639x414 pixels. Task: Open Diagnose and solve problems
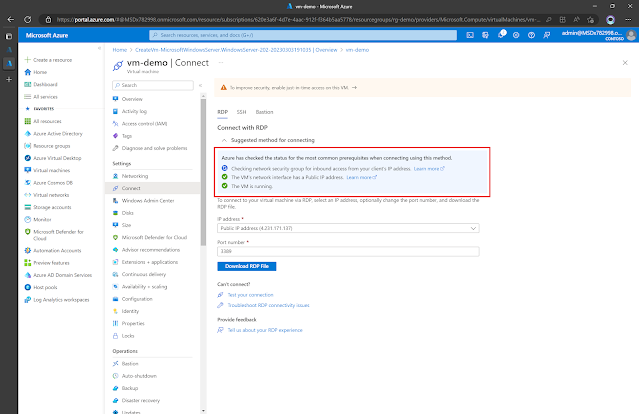coord(150,148)
